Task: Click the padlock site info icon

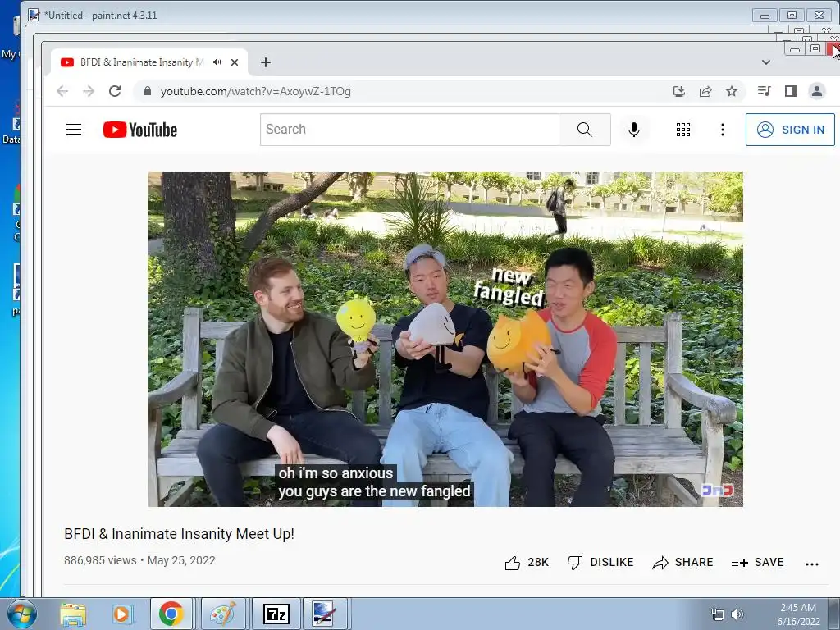Action: click(148, 91)
